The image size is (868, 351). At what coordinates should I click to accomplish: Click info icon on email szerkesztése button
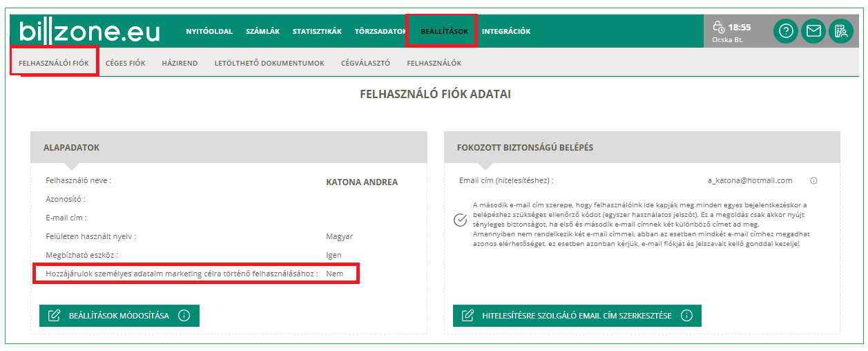686,316
